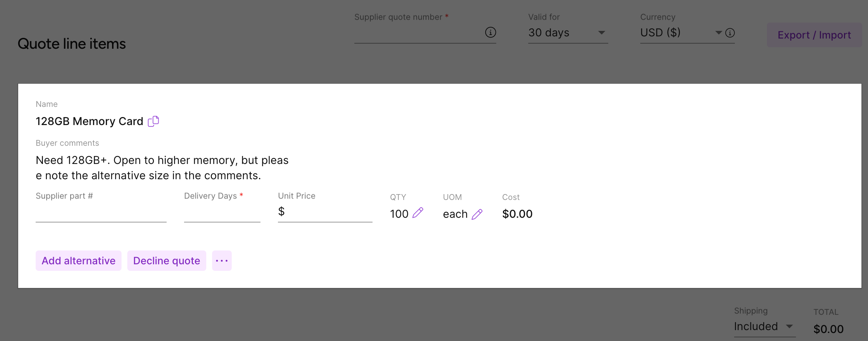
Task: Click the Supplier part # input field
Action: [101, 213]
